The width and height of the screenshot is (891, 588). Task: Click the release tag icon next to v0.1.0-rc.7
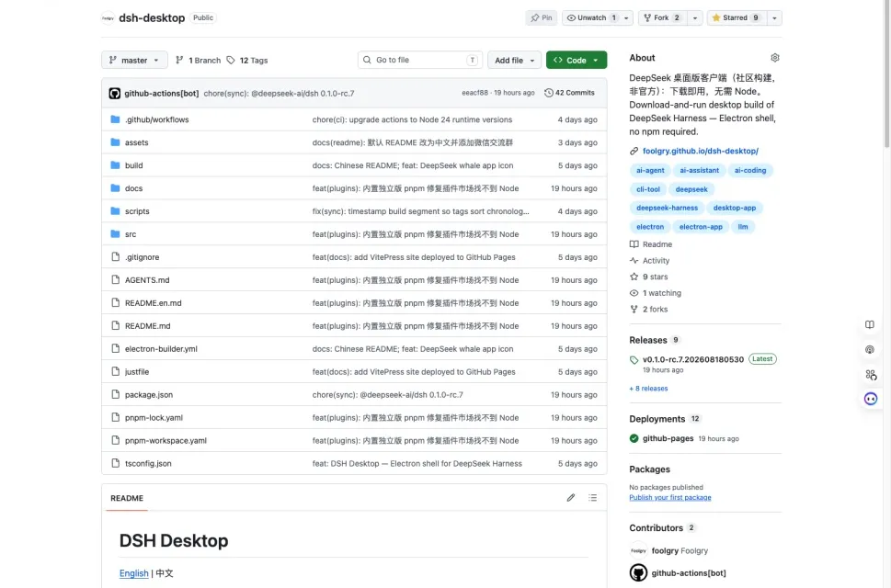click(634, 360)
